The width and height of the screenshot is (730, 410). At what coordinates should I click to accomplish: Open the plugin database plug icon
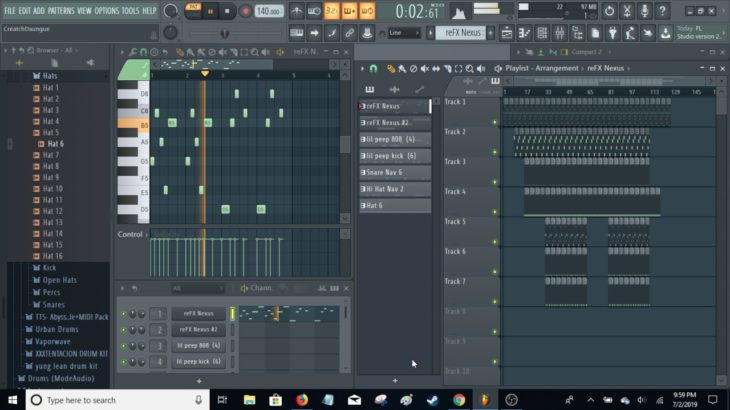pos(613,33)
